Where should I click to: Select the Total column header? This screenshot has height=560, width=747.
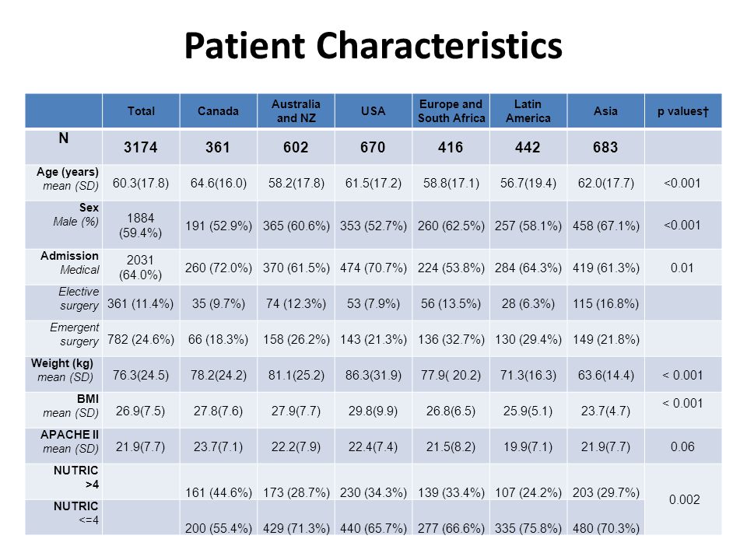click(x=141, y=111)
